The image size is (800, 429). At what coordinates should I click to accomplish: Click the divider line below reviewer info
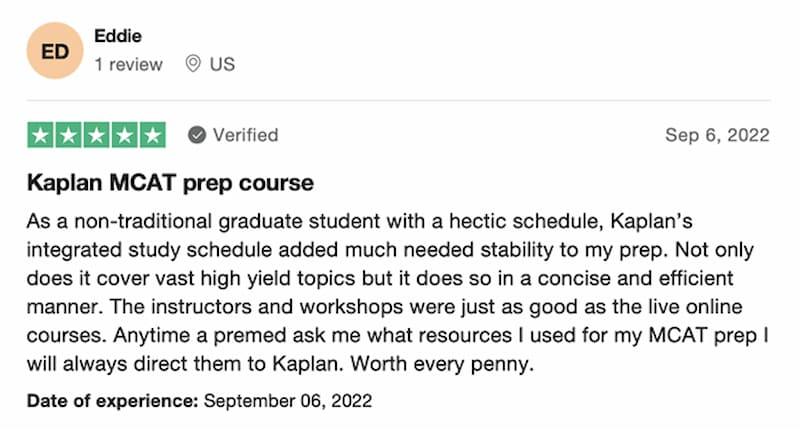tap(398, 100)
